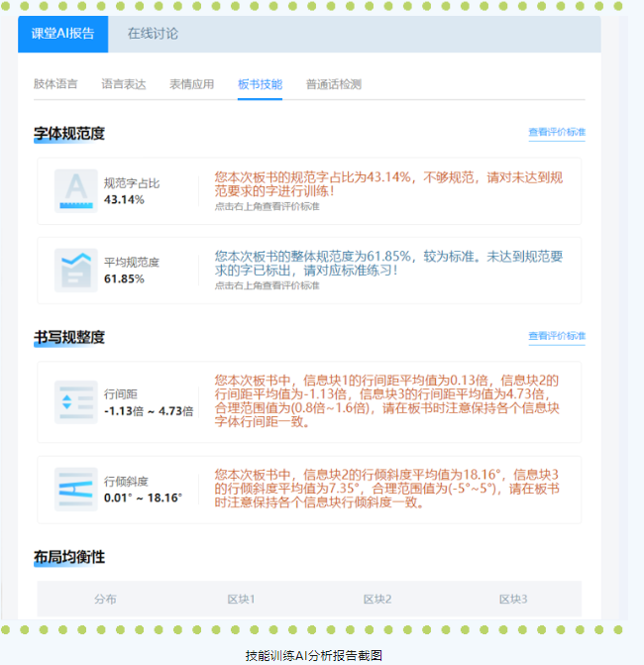Select the 区块1 column header
Viewport: 644px width, 665px height.
coord(241,599)
